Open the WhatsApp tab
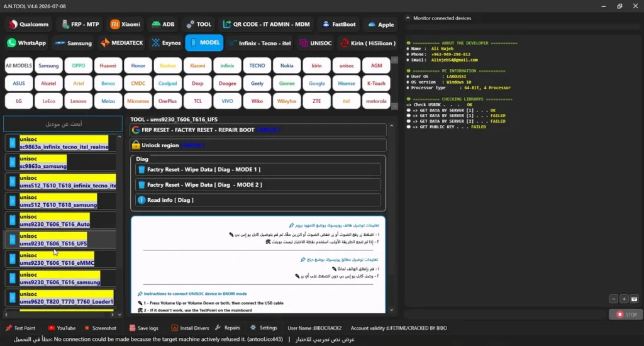The image size is (644, 346). click(26, 43)
